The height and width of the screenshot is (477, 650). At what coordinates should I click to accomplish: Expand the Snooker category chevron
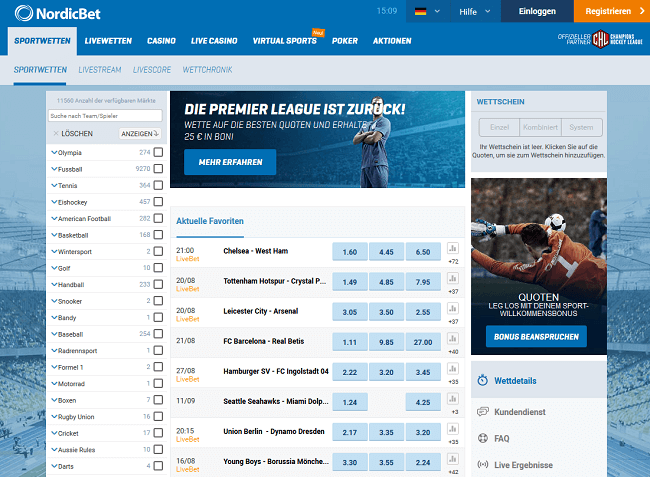pyautogui.click(x=54, y=301)
